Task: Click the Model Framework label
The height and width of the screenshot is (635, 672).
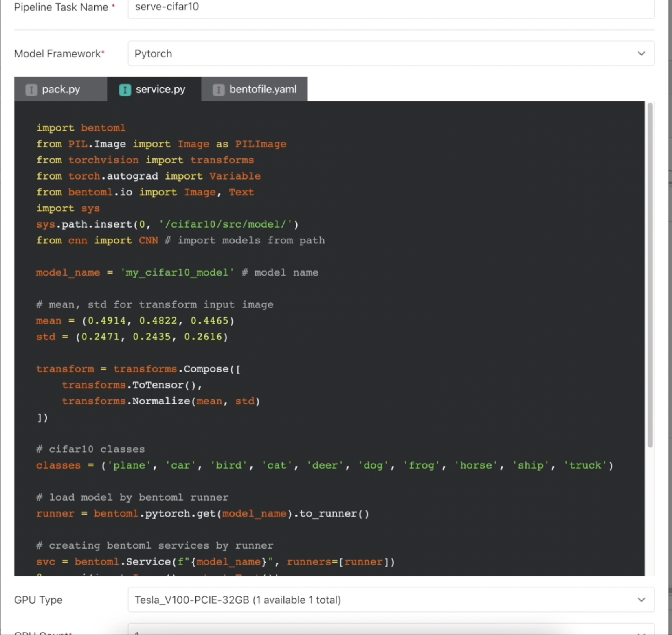Action: 59,54
